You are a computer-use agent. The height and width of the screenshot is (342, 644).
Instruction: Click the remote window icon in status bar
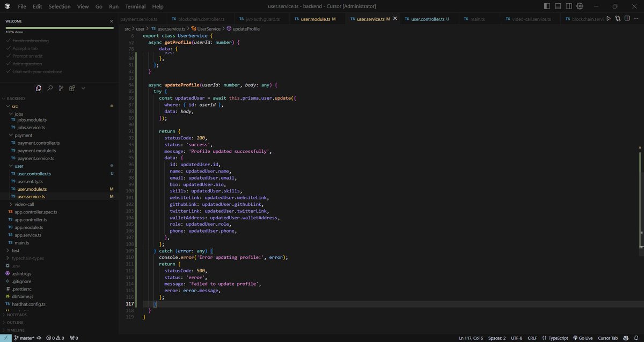(x=5, y=338)
